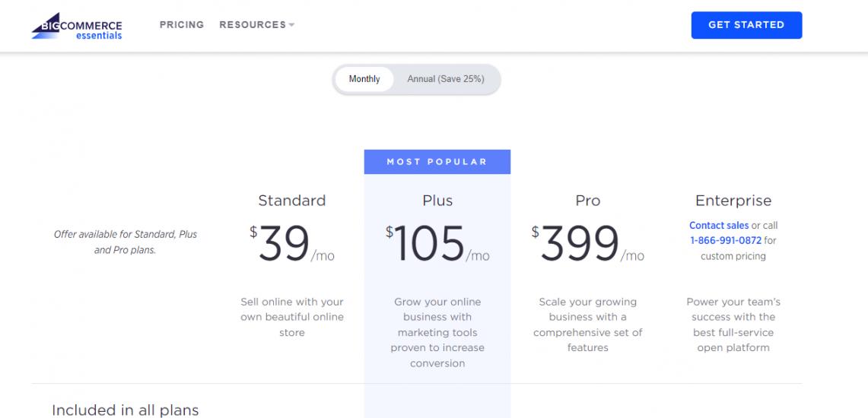Image resolution: width=868 pixels, height=418 pixels.
Task: Select the Plus plan heading
Action: click(x=437, y=200)
